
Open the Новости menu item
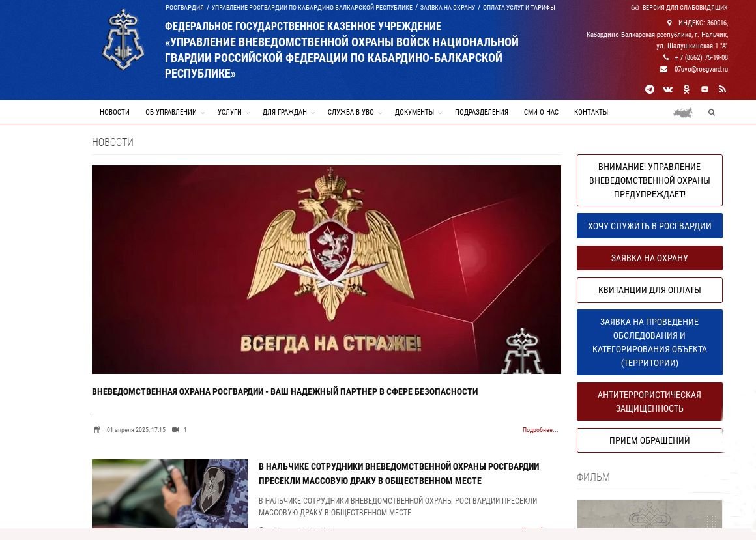coord(115,112)
